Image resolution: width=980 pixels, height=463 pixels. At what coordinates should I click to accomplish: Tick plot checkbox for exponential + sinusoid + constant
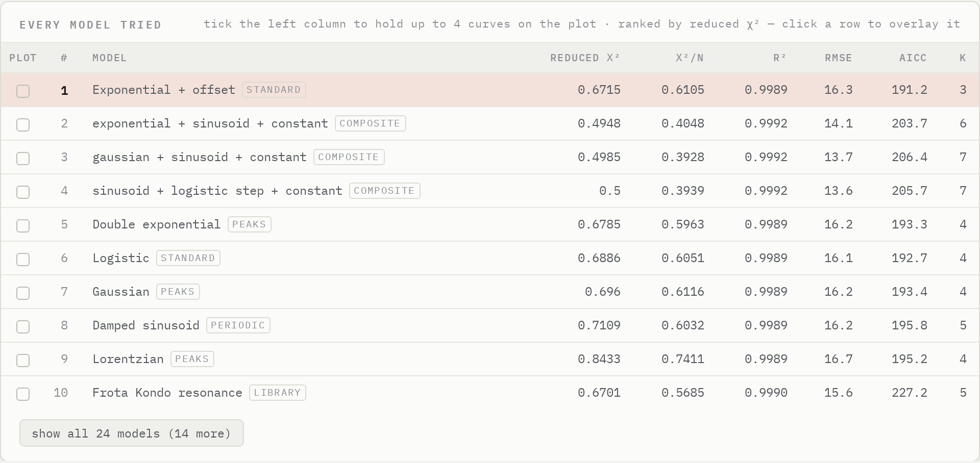tap(23, 125)
